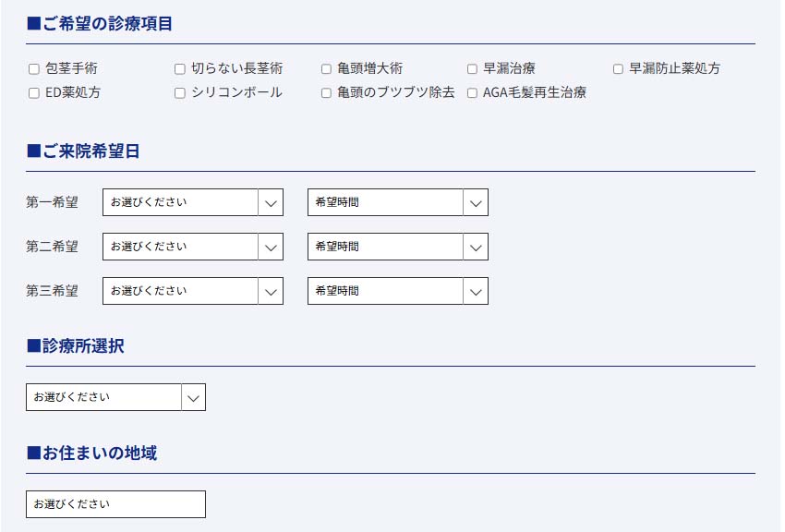Click the お住まいの地域 selection field
Screen dimensions: 785x532
tap(115, 504)
